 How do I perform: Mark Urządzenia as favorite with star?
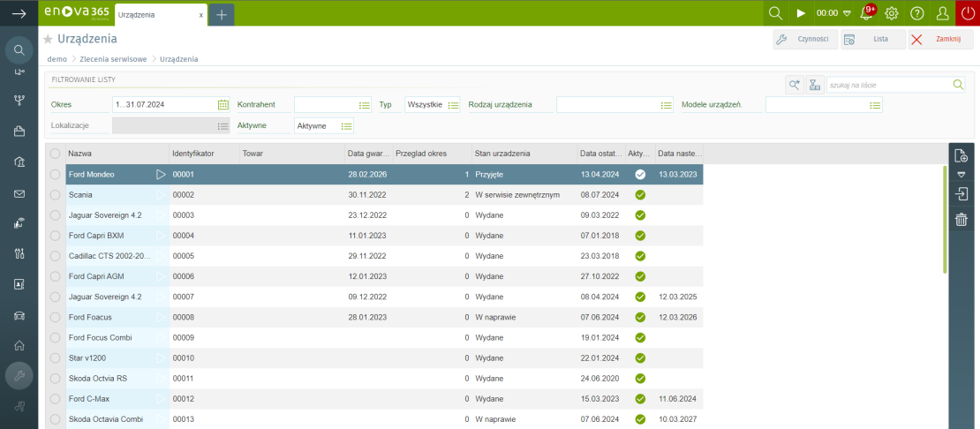(x=48, y=40)
